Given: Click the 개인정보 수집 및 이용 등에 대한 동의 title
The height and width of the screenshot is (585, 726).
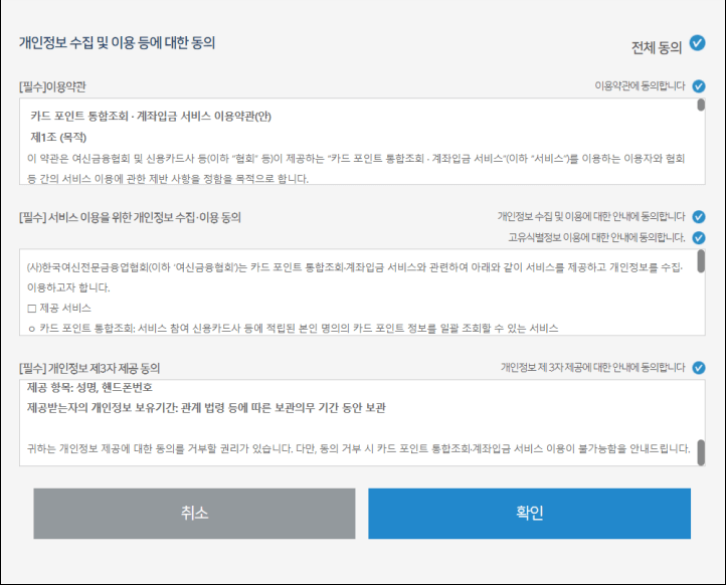Looking at the screenshot, I should pyautogui.click(x=117, y=43).
